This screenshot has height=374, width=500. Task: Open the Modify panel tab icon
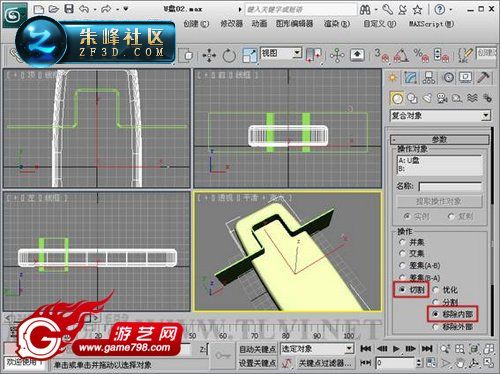[x=411, y=78]
